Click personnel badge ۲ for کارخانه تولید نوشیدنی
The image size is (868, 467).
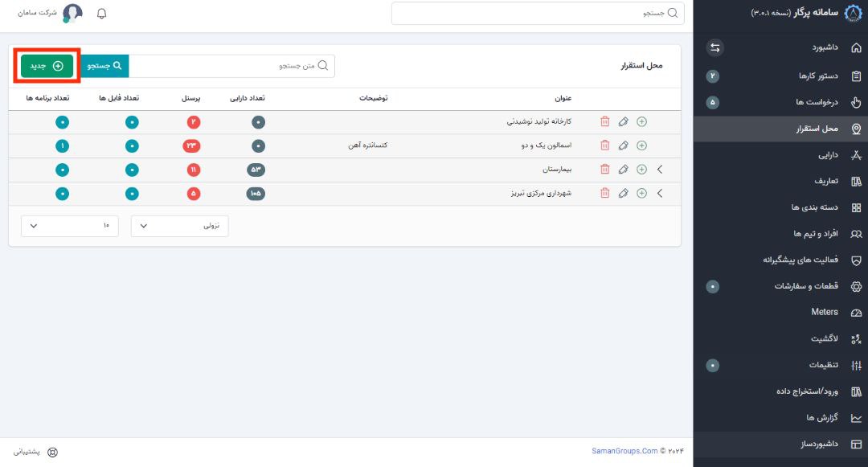pyautogui.click(x=193, y=121)
